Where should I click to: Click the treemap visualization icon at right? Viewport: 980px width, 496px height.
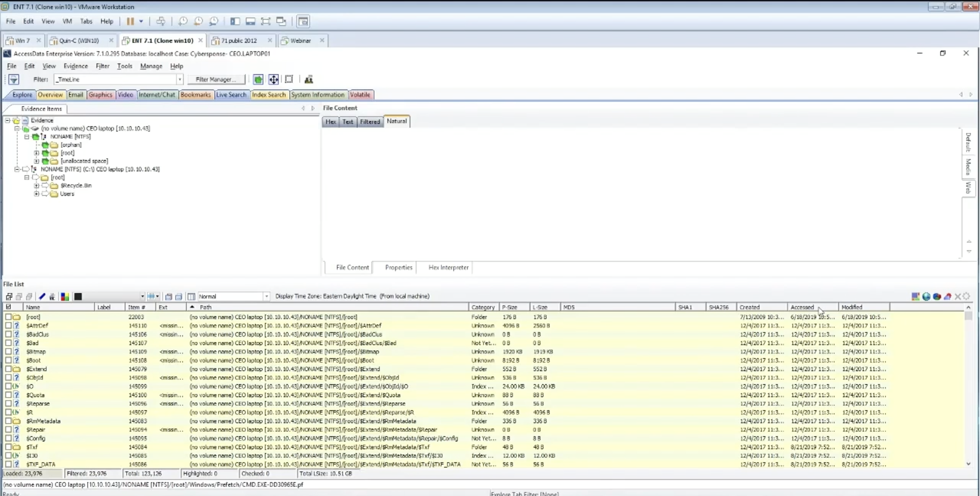click(916, 296)
